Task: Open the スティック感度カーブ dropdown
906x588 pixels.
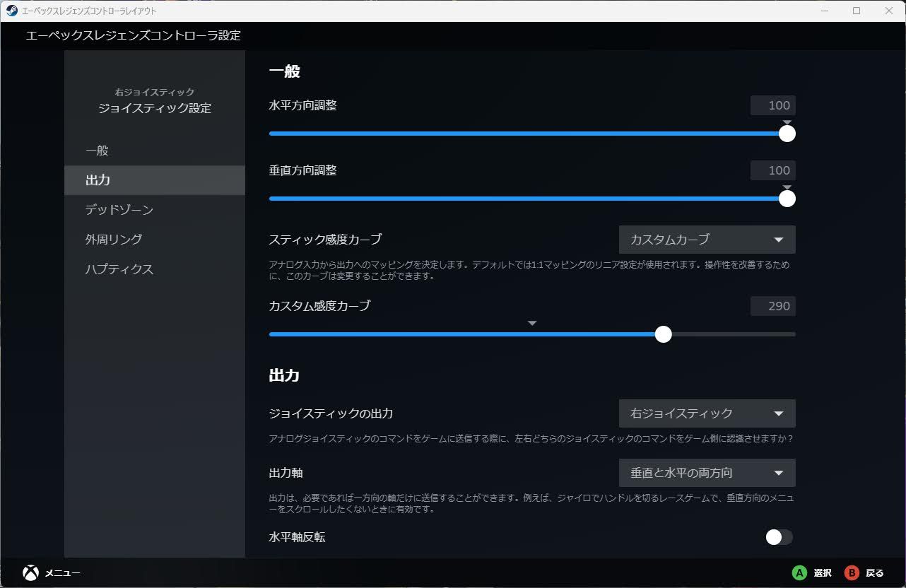Action: pyautogui.click(x=707, y=240)
